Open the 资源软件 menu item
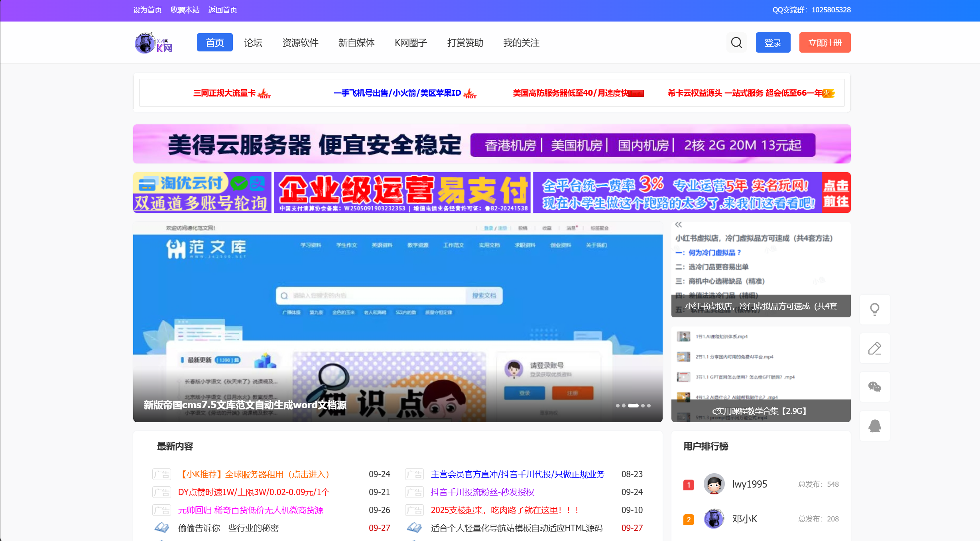980x541 pixels. pyautogui.click(x=300, y=43)
